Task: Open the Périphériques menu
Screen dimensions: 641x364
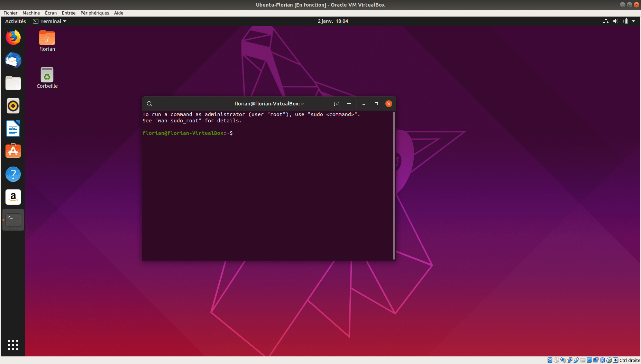Action: 95,13
